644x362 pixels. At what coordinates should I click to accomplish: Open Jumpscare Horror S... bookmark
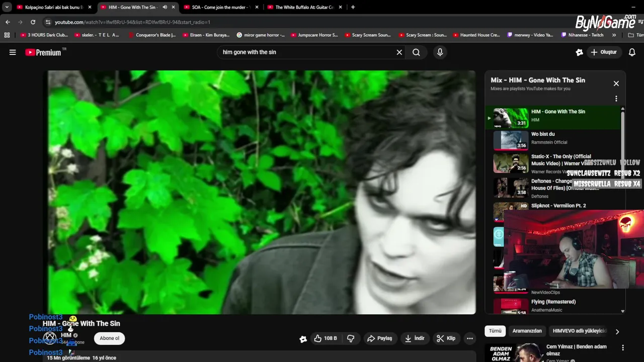pos(314,35)
